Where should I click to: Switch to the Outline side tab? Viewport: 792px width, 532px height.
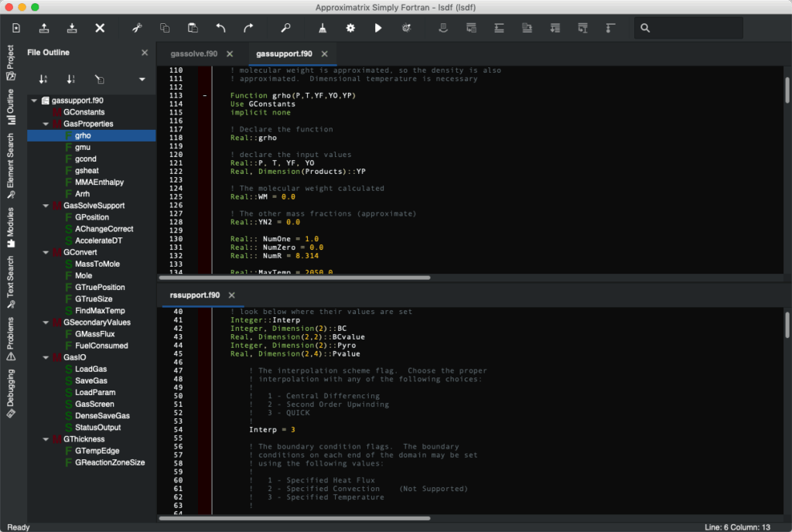coord(11,107)
